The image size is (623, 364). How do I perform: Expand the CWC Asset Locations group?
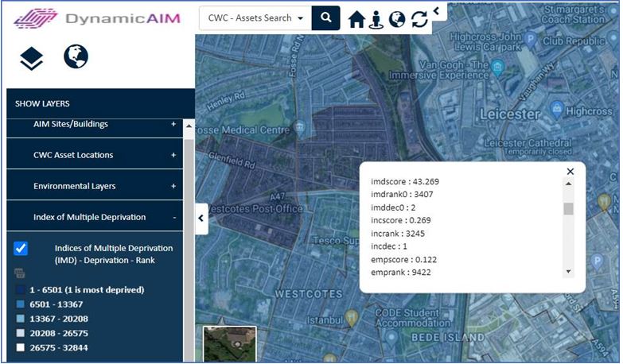click(x=95, y=155)
